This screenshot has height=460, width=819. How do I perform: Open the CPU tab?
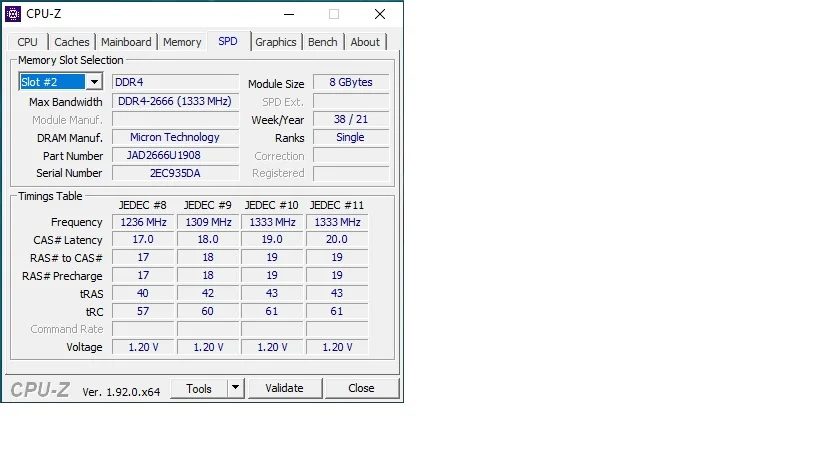[x=27, y=42]
